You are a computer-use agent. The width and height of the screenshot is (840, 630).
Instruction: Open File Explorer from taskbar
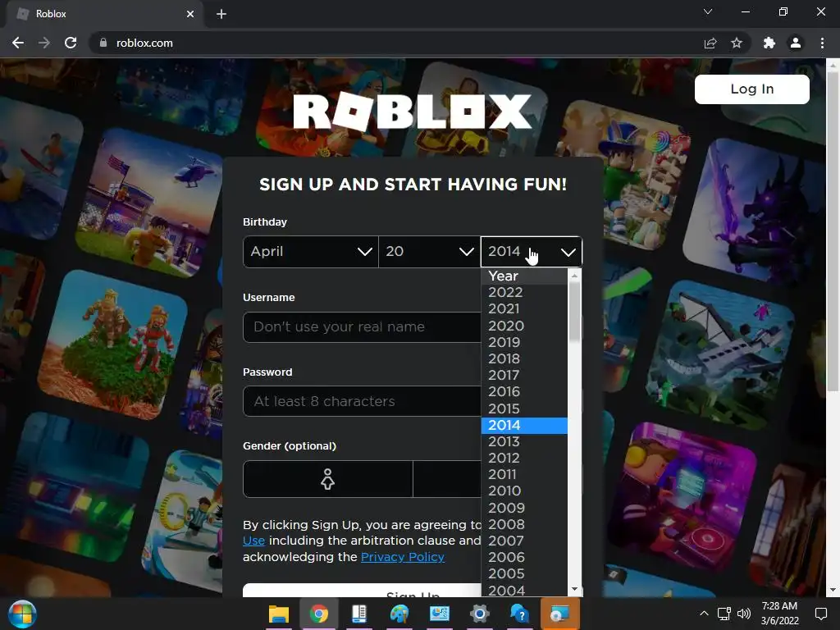[279, 614]
